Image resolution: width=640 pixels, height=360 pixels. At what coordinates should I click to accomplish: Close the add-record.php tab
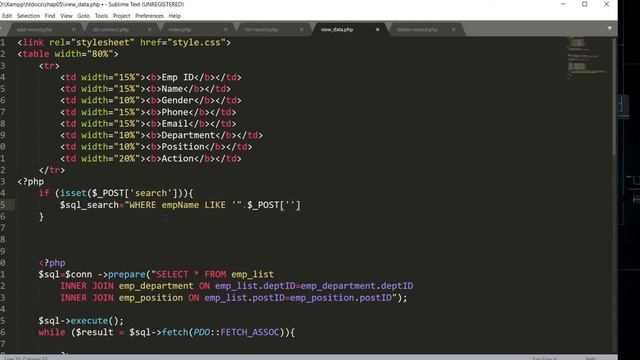coord(73,29)
